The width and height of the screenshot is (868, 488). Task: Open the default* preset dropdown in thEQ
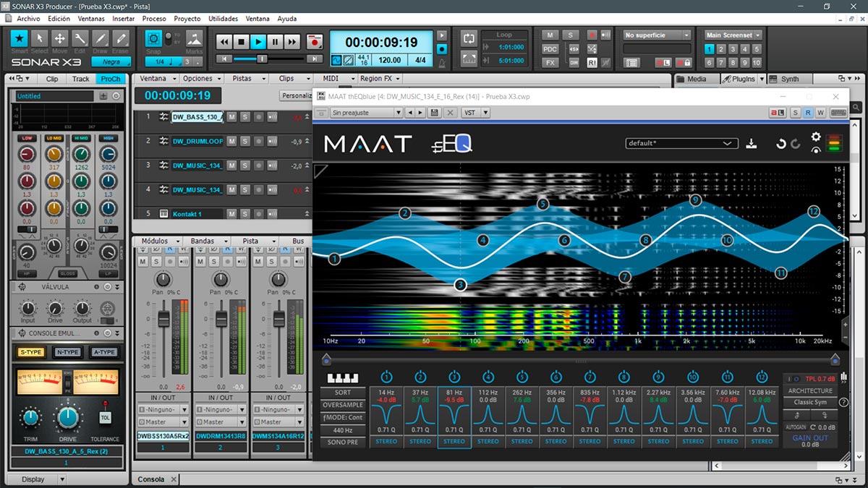(681, 143)
